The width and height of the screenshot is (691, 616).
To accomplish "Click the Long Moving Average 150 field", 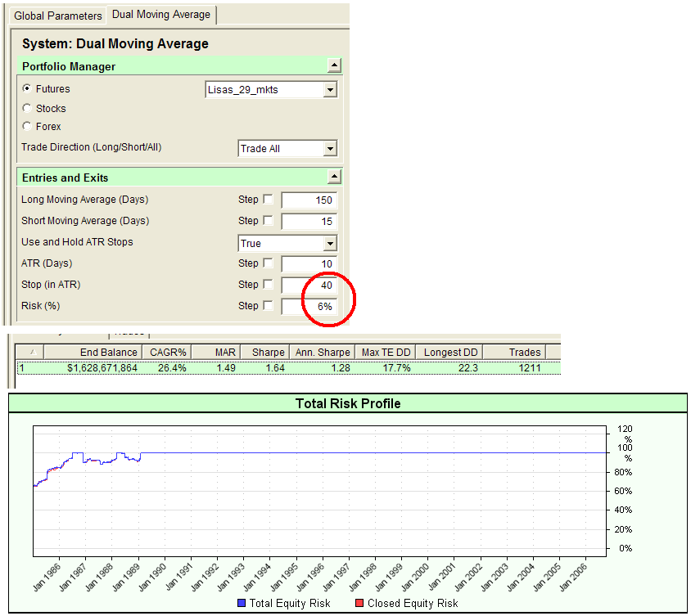I will click(309, 200).
